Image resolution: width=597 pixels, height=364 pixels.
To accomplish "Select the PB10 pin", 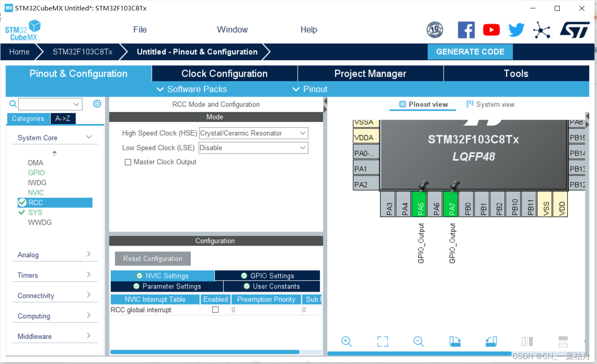I will tap(513, 204).
